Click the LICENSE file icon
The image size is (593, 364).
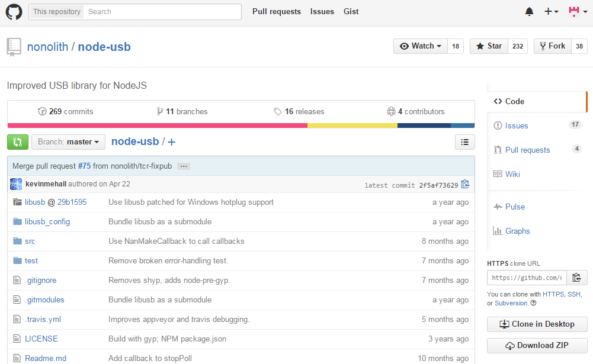point(17,339)
